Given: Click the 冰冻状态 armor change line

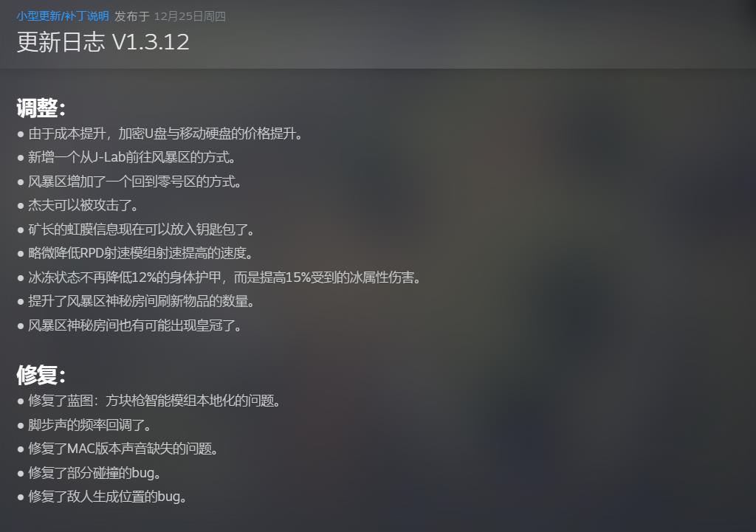Looking at the screenshot, I should pos(224,277).
